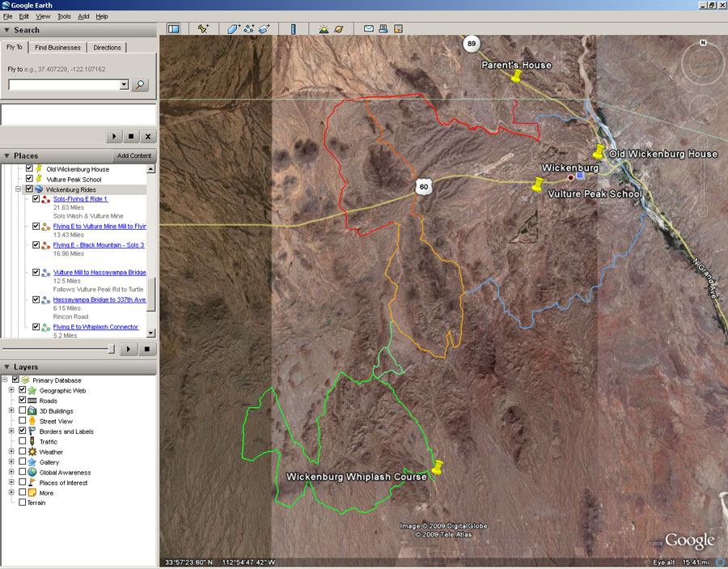Click the Fly To text input field
The image size is (728, 569).
click(x=64, y=84)
